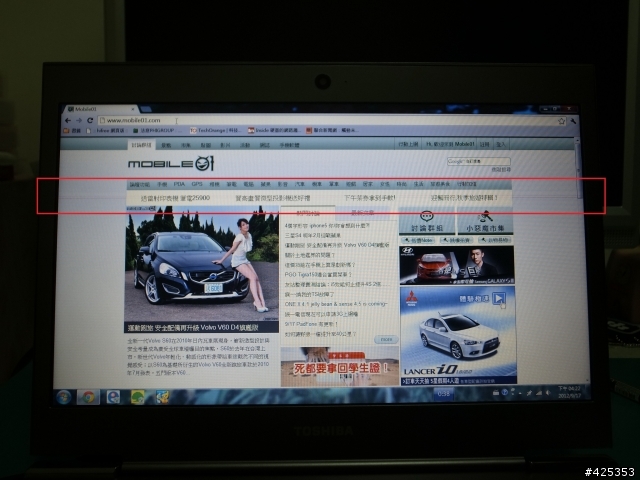The width and height of the screenshot is (640, 480).
Task: Open the 汽車 category in the navigation bar
Action: 300,184
